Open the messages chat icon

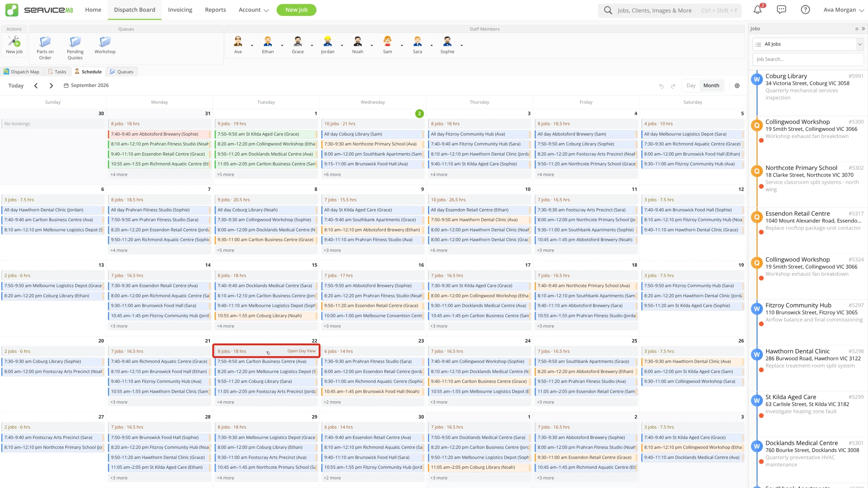click(781, 10)
